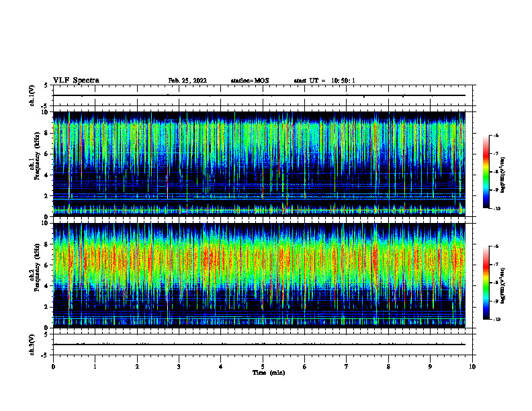The width and height of the screenshot is (532, 411).
Task: Click the '-7' tick on ch.2 colorbar
Action: point(496,265)
